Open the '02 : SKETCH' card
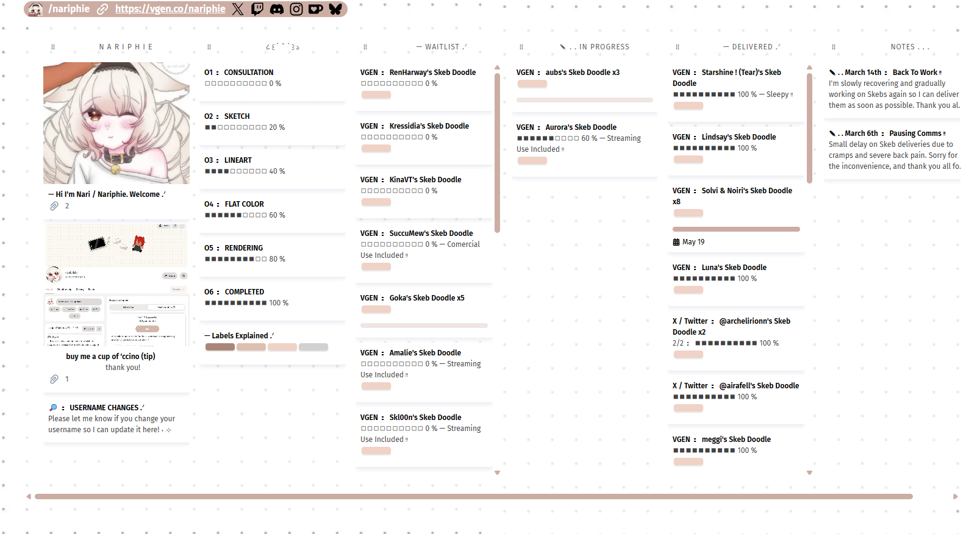The height and width of the screenshot is (534, 980). coord(273,126)
